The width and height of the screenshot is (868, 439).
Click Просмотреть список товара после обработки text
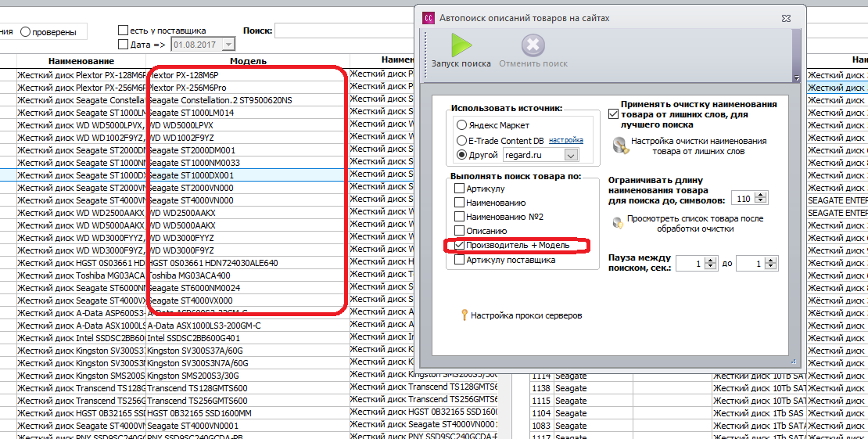(694, 223)
